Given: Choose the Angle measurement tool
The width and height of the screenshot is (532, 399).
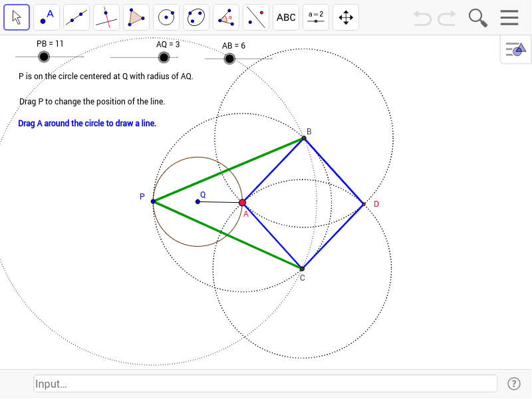Looking at the screenshot, I should (x=226, y=17).
